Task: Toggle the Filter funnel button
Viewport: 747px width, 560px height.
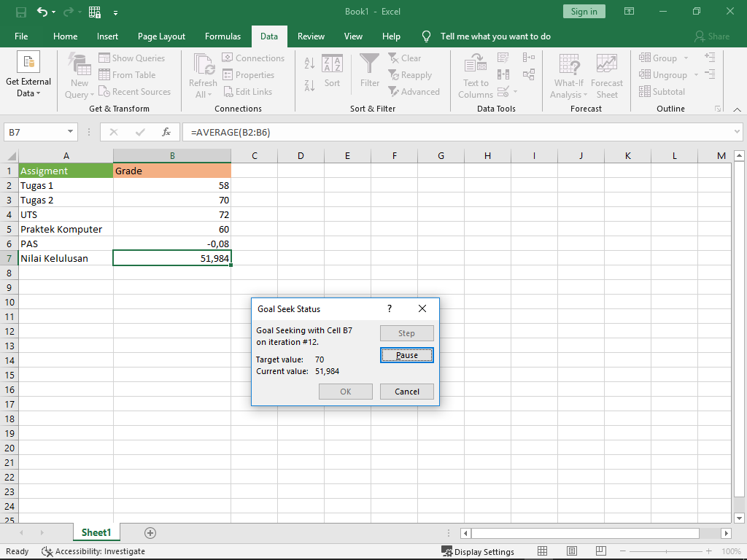Action: click(x=370, y=71)
